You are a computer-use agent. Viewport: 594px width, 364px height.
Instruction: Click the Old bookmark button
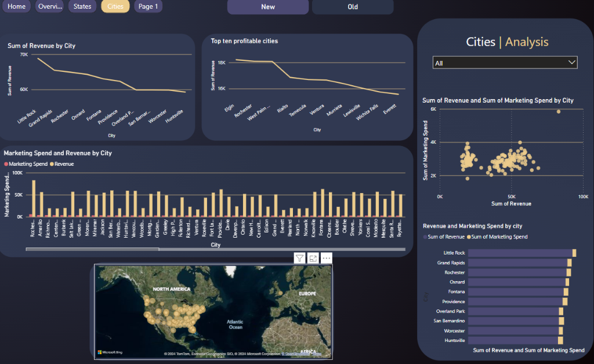[352, 7]
